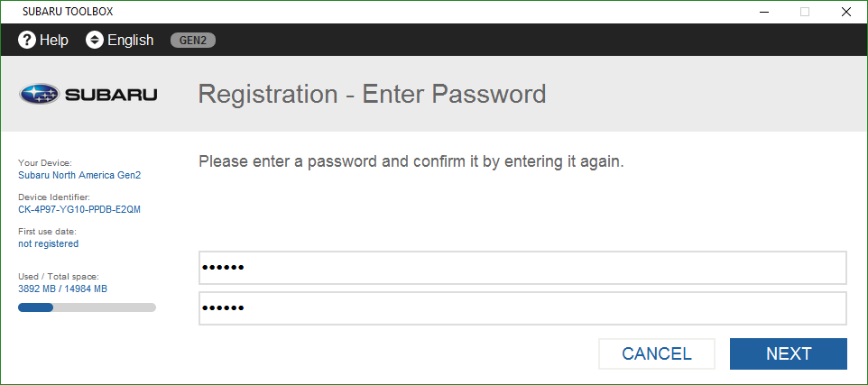Click the GEN2 badge
The width and height of the screenshot is (868, 385).
193,40
